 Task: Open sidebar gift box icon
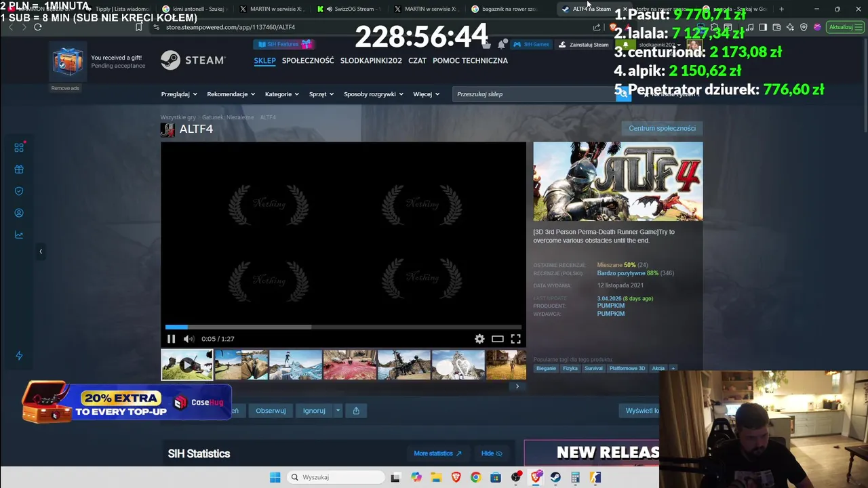pos(19,169)
